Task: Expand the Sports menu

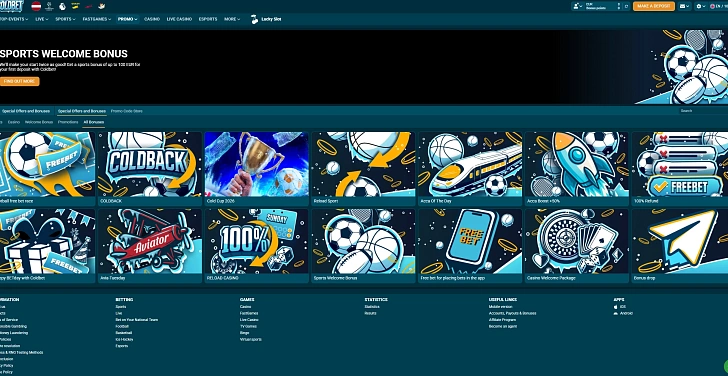Action: pyautogui.click(x=65, y=19)
